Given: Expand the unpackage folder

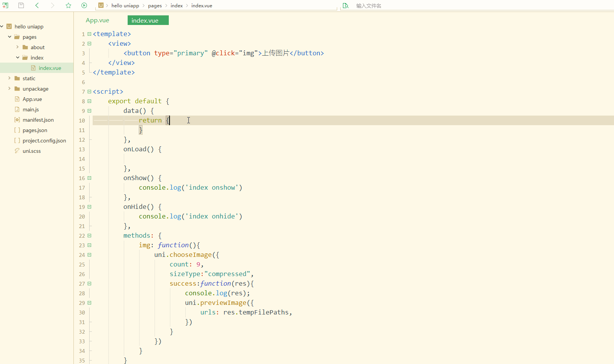Looking at the screenshot, I should [10, 89].
